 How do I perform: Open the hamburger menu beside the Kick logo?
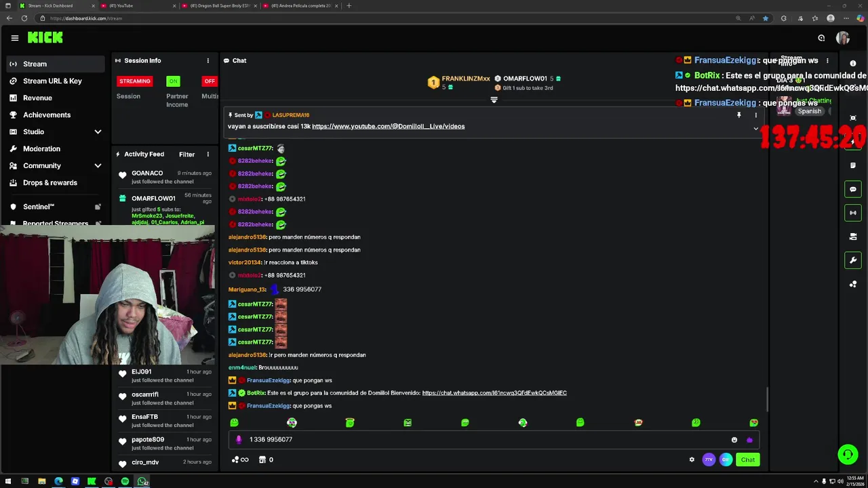pos(14,38)
